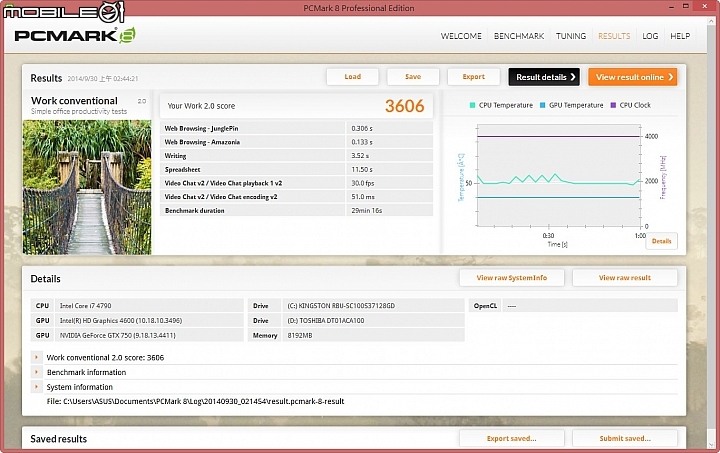This screenshot has height=453, width=720.
Task: Click the CPU Clock legend swatch
Action: click(x=613, y=105)
